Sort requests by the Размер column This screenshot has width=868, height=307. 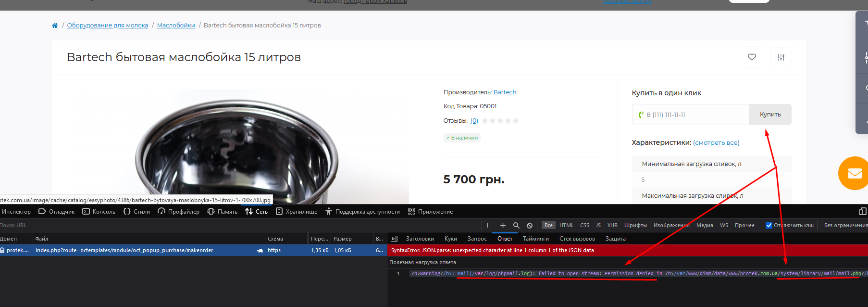tap(352, 239)
